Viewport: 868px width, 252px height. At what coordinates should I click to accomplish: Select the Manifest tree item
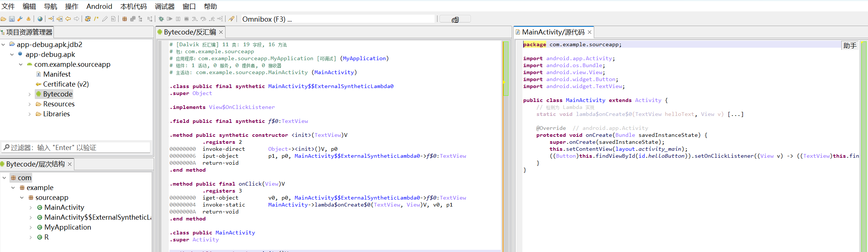53,74
